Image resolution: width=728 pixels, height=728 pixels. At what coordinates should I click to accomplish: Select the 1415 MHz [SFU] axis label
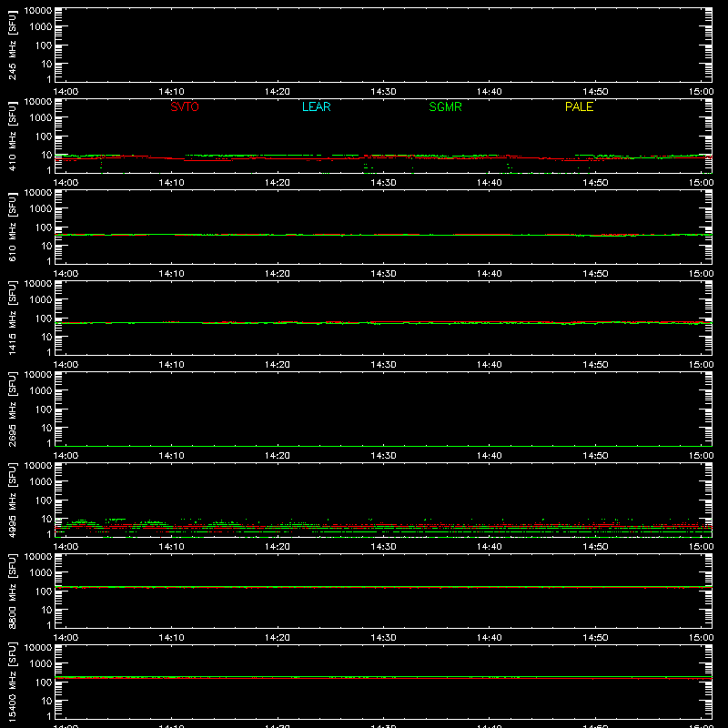click(12, 318)
